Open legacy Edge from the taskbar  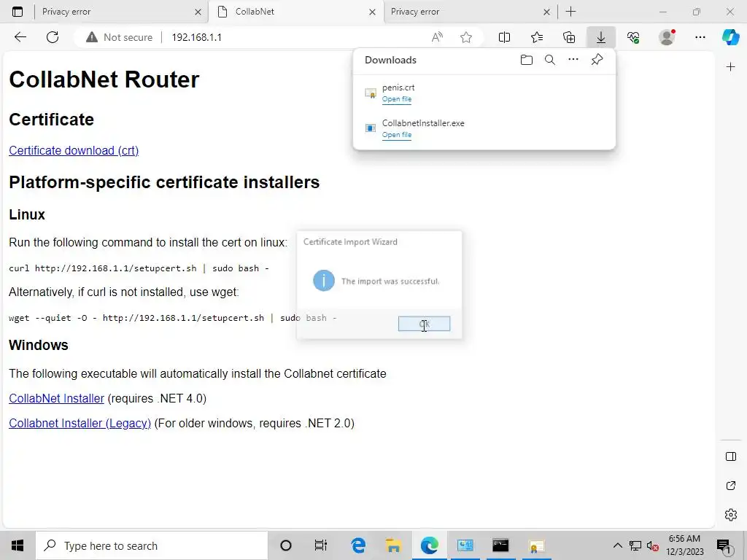click(357, 545)
